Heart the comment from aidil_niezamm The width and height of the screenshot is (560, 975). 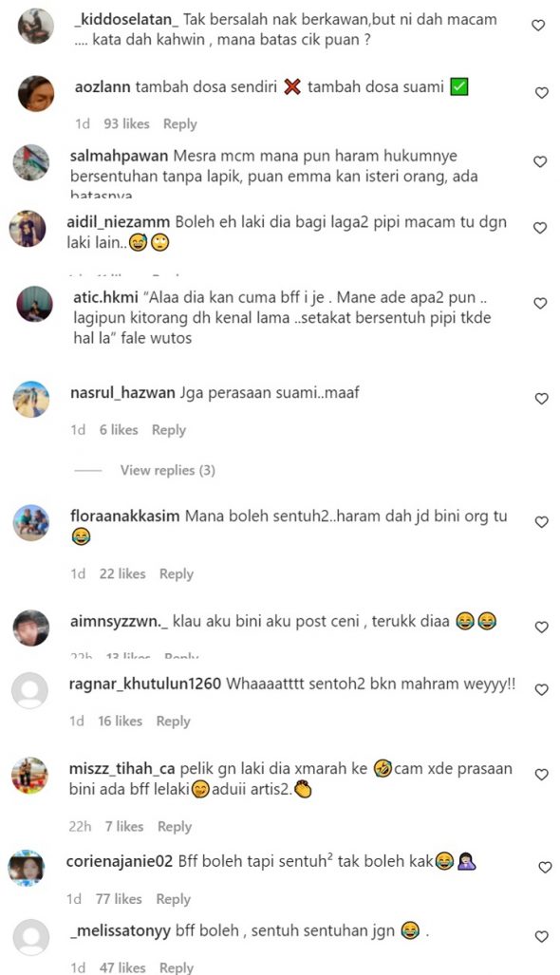(540, 228)
